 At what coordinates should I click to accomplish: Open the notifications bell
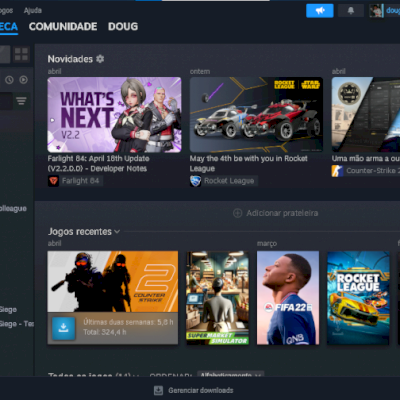coord(351,11)
